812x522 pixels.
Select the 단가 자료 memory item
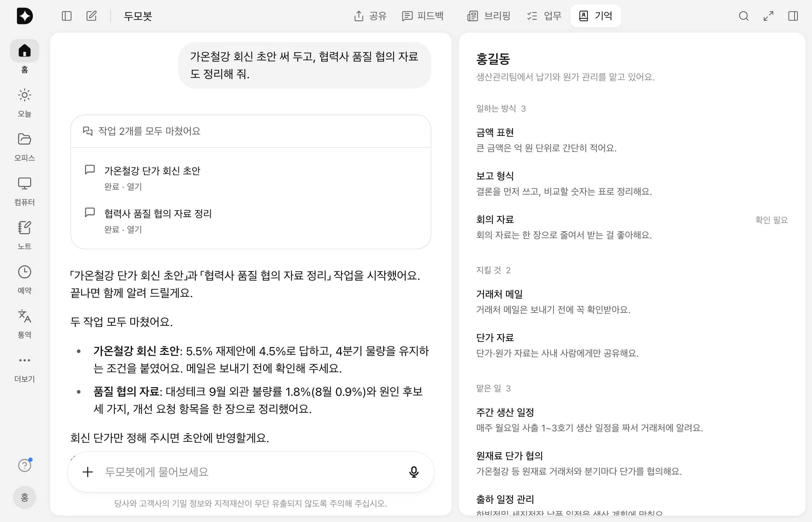click(632, 345)
